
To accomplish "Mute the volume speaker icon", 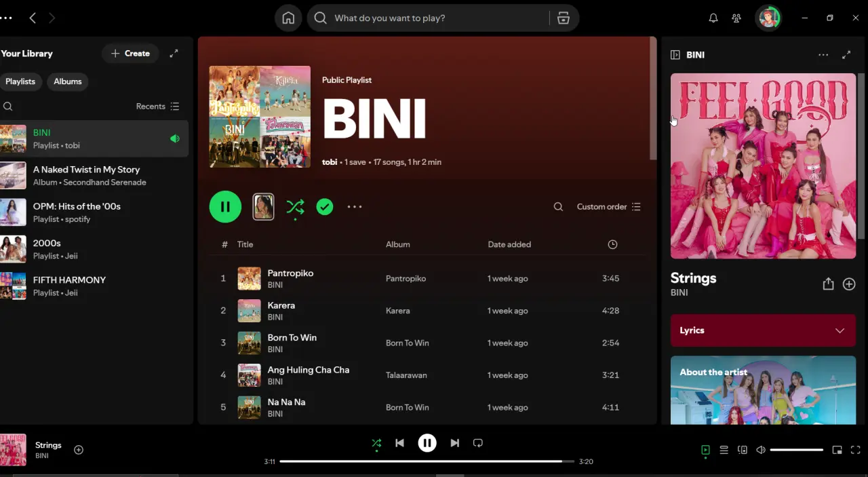I will coord(761,450).
